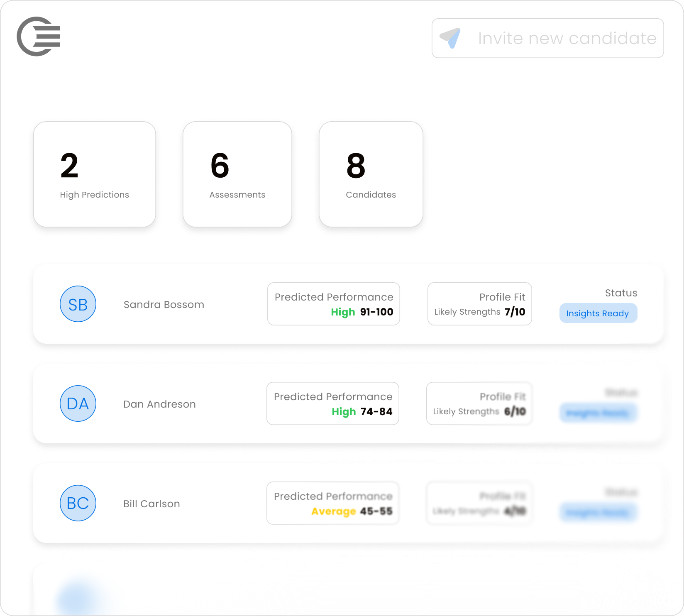
Task: Select the Dan Andreson candidate name
Action: click(x=159, y=404)
